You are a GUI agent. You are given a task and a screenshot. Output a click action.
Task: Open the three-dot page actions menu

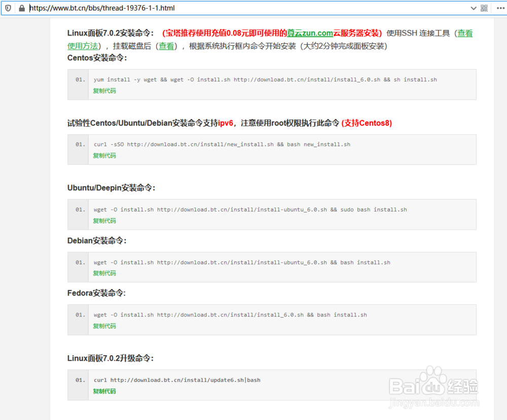pos(500,8)
